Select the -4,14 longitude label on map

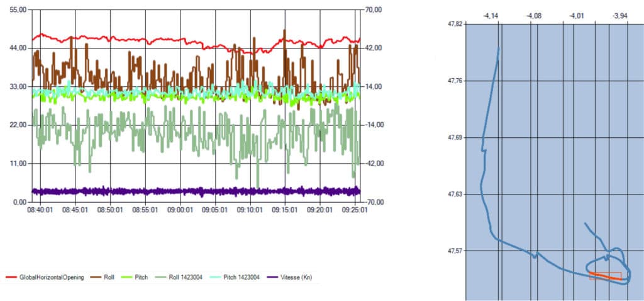(491, 14)
